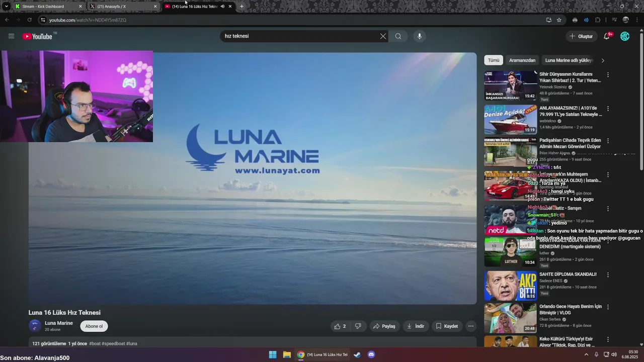The image size is (644, 362).
Task: Mute the audio-playing Luna tab speaker icon
Action: point(222,7)
